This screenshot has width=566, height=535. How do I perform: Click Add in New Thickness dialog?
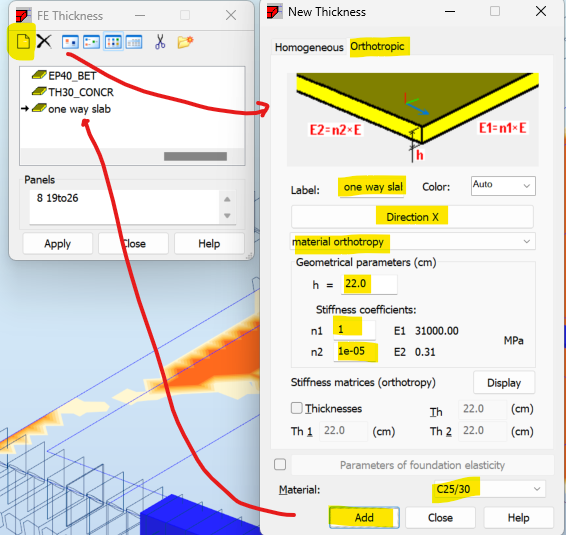(364, 518)
